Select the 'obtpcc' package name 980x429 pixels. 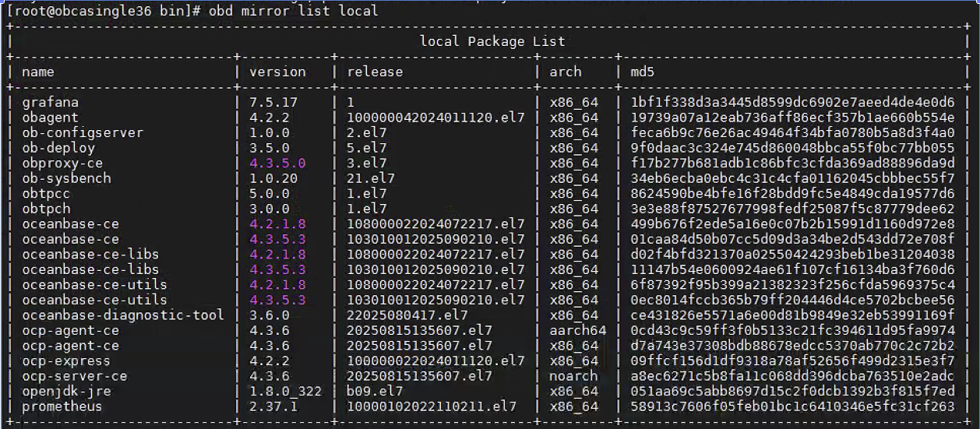point(46,193)
